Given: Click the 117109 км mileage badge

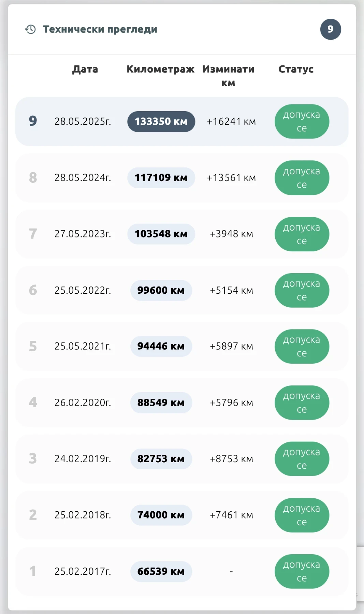Looking at the screenshot, I should [x=161, y=178].
